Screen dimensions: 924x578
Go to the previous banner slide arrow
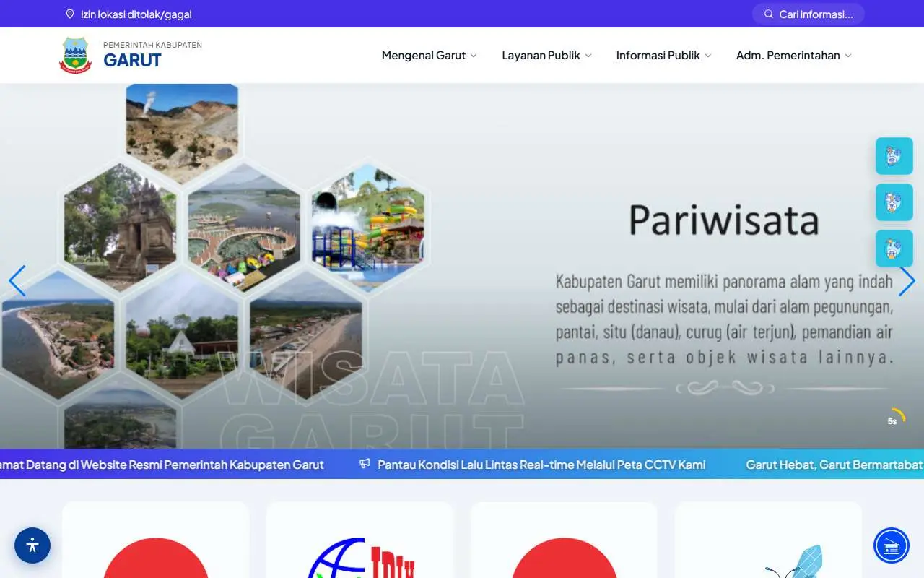17,281
